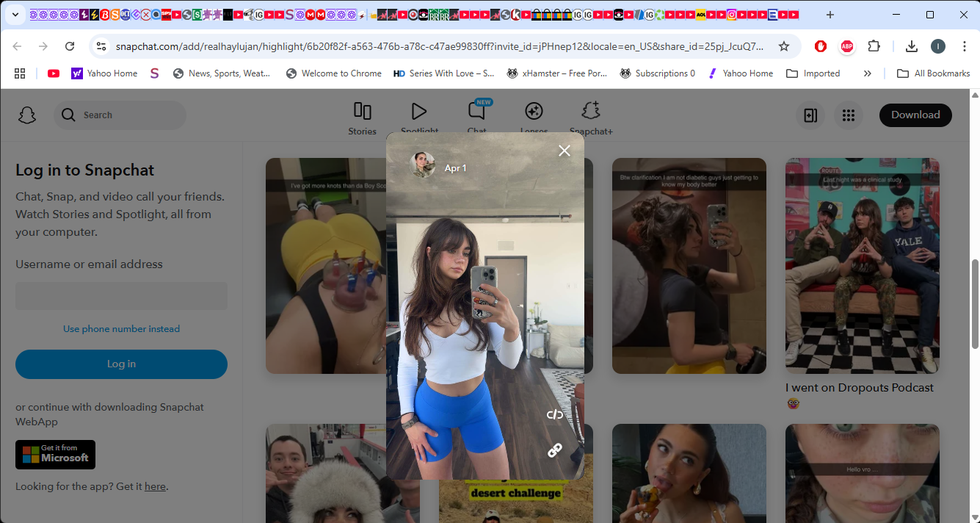Click the Get it from Microsoft badge
This screenshot has width=980, height=523.
coord(55,455)
